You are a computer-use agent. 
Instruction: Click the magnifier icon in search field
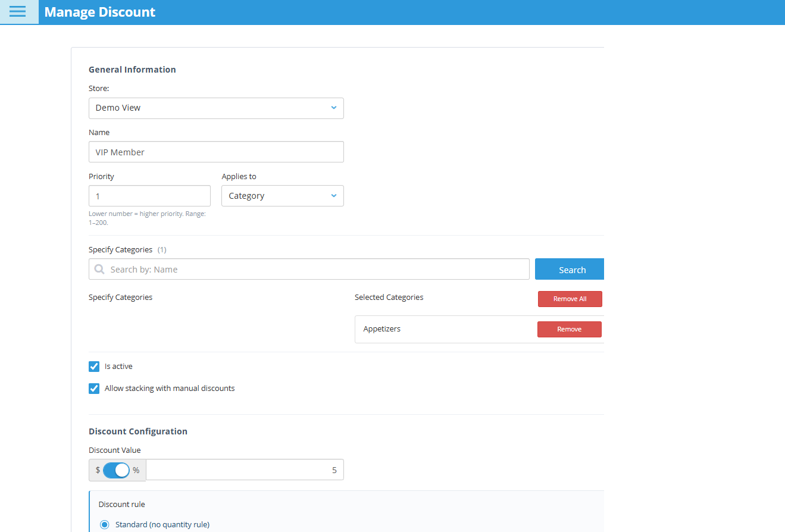99,270
